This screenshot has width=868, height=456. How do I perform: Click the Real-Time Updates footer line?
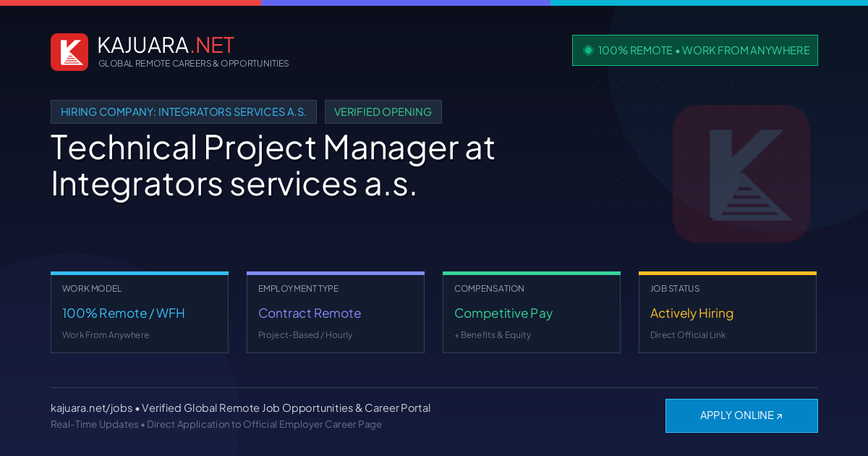point(216,424)
